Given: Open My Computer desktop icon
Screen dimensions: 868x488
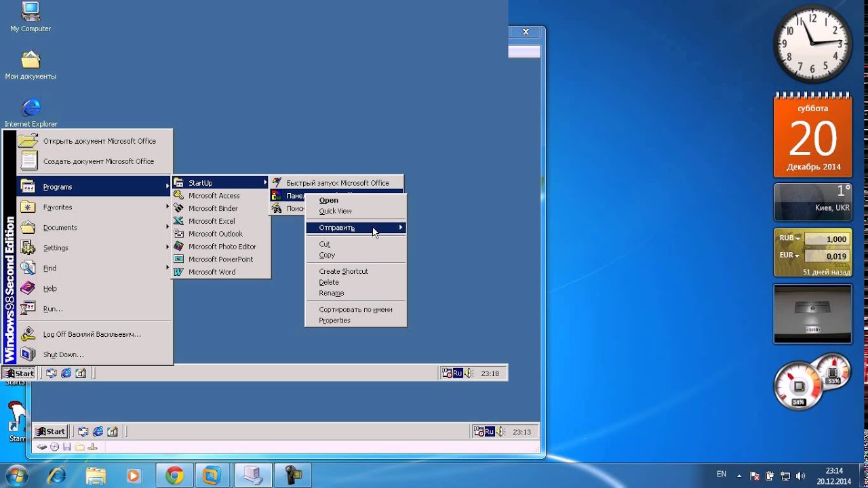Looking at the screenshot, I should 31,18.
